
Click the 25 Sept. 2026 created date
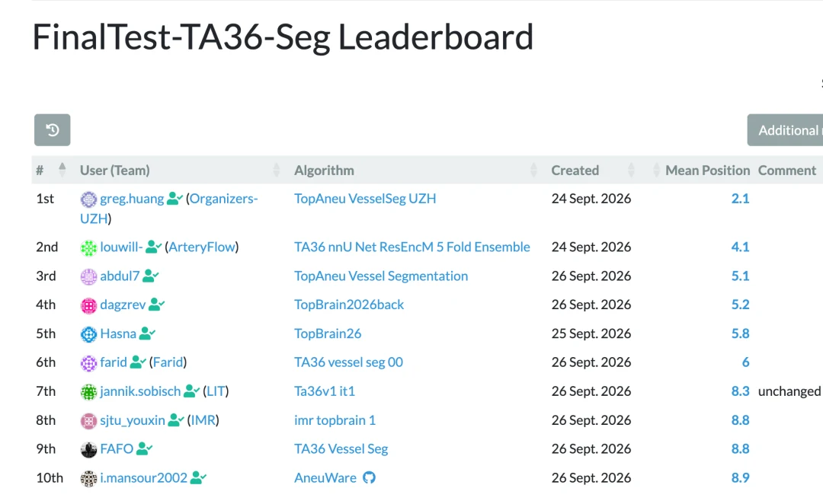(x=591, y=333)
